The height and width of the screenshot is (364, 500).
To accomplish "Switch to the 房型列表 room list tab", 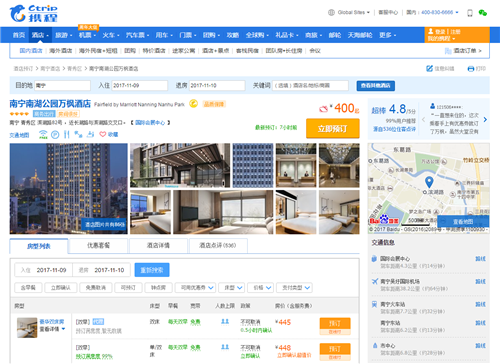I will point(39,246).
